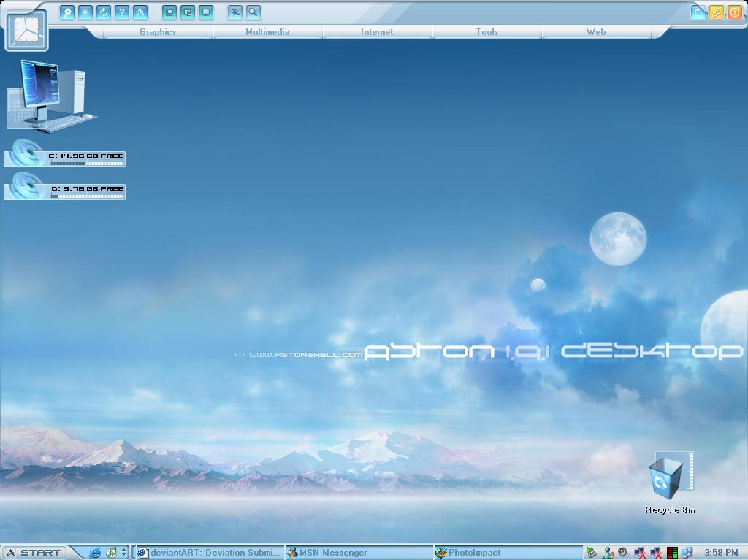Launch Internet Explorer from the quick launch icon
Image resolution: width=748 pixels, height=560 pixels.
[x=93, y=552]
